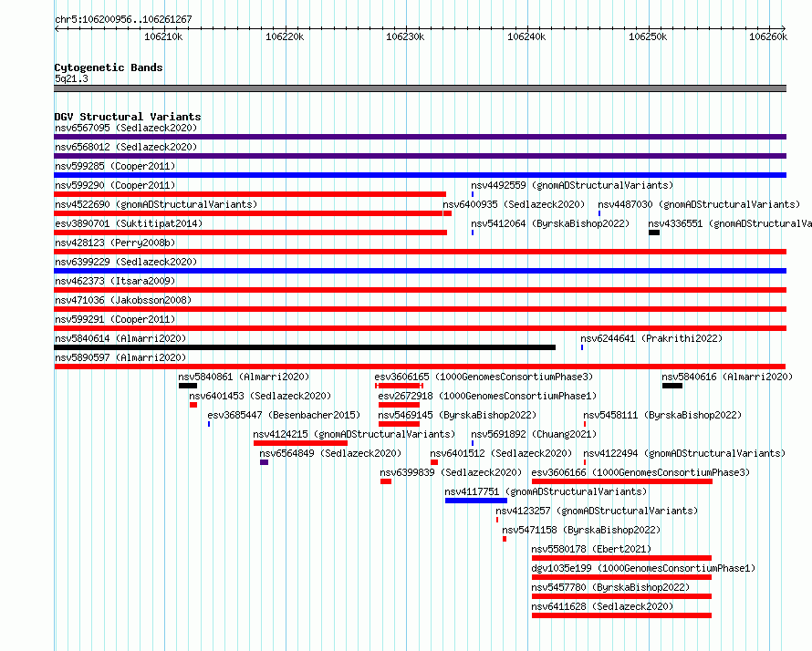Select nsv5890597 (Almarri2020) variant label
The width and height of the screenshot is (812, 651).
coord(120,357)
